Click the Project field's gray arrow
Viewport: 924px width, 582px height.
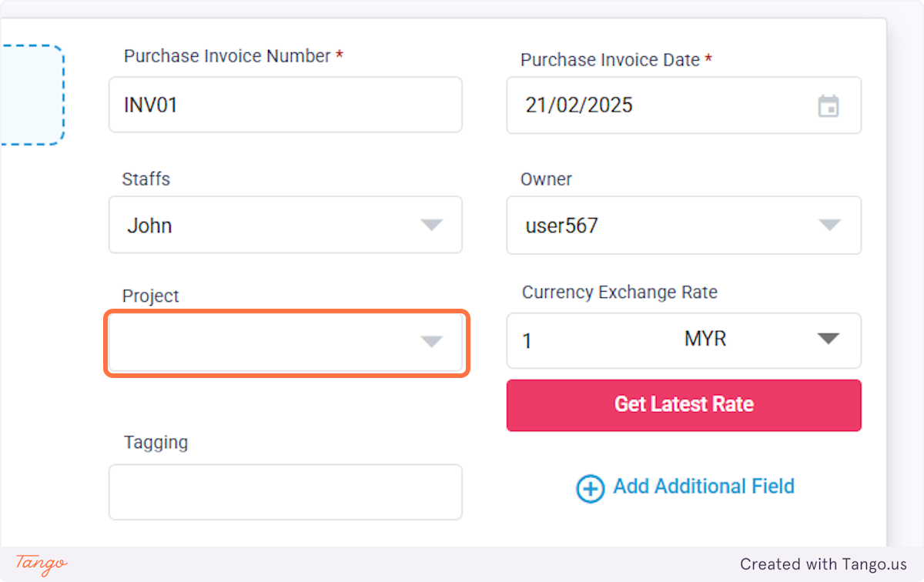pos(431,342)
